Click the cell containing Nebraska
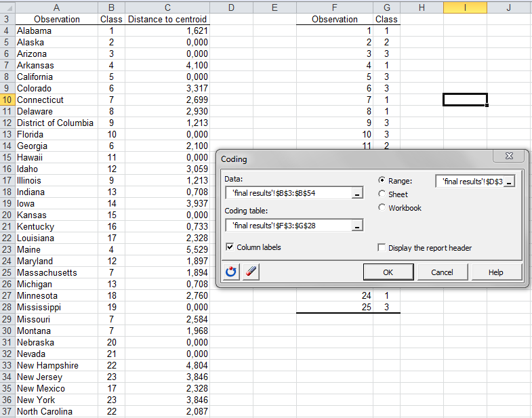The image size is (532, 418). tap(57, 342)
